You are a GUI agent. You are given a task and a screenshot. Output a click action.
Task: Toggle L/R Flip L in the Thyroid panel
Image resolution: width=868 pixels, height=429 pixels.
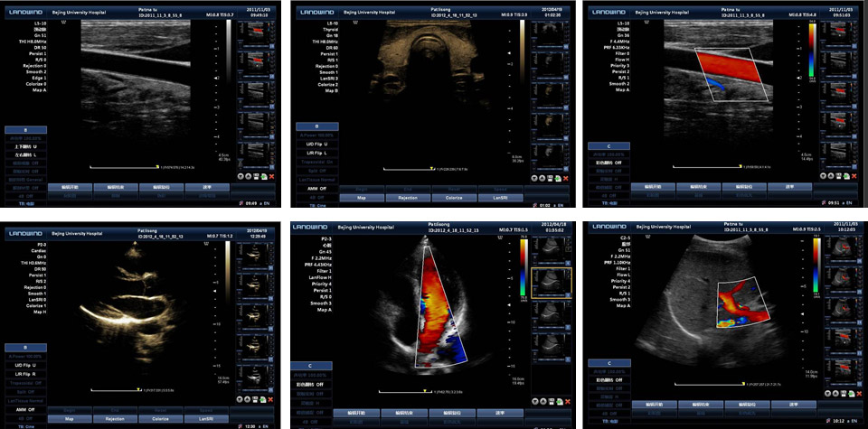click(x=317, y=154)
